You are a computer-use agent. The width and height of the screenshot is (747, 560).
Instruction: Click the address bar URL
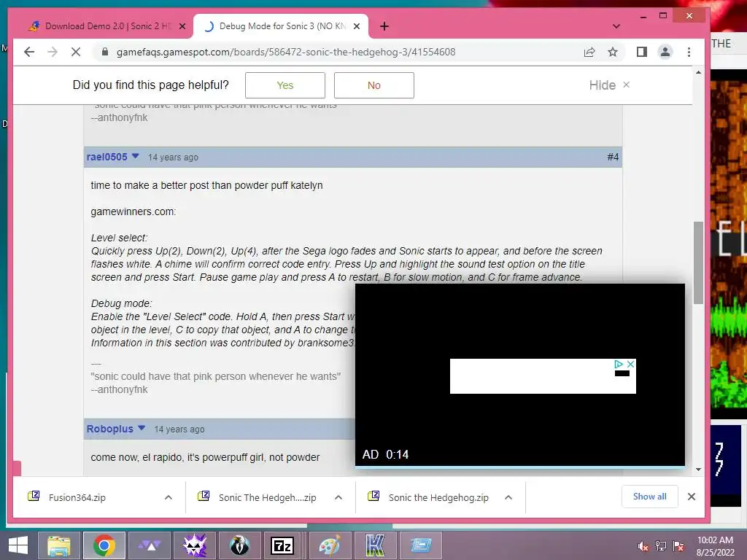286,52
